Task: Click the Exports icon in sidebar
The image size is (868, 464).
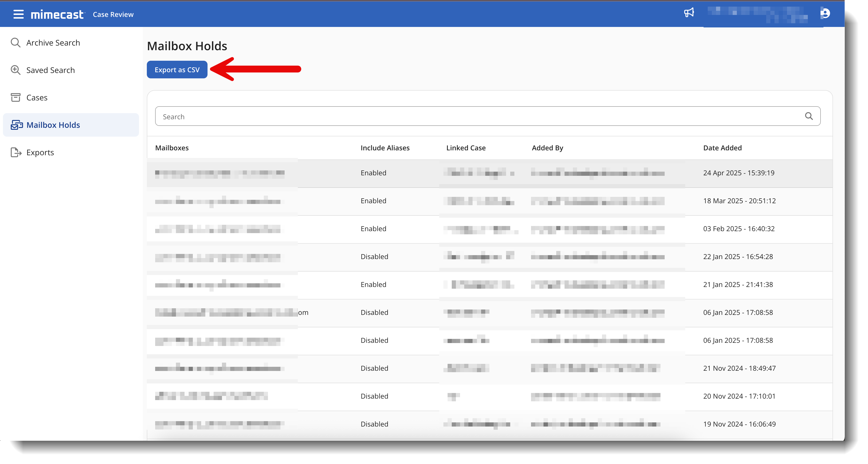Action: click(x=15, y=152)
